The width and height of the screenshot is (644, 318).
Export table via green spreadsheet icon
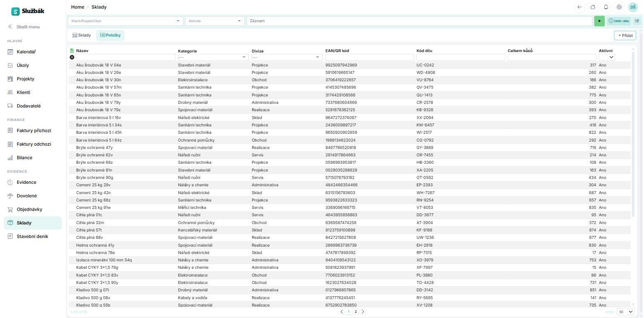pyautogui.click(x=72, y=51)
